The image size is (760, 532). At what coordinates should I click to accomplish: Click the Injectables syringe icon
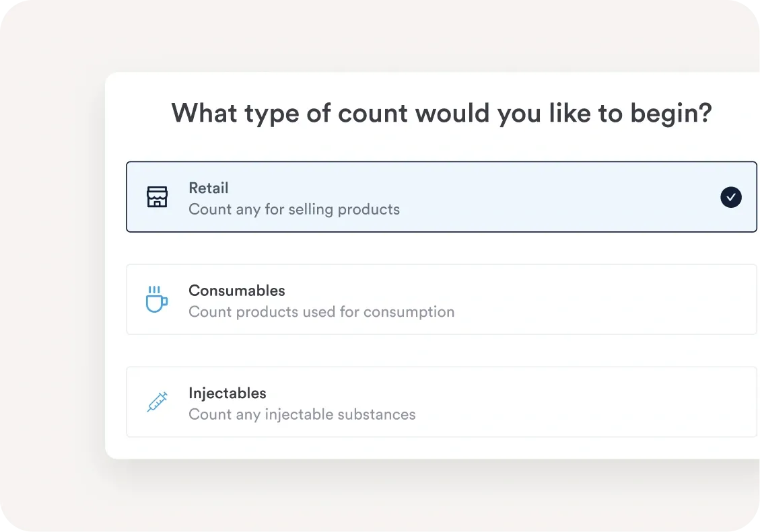pos(157,402)
